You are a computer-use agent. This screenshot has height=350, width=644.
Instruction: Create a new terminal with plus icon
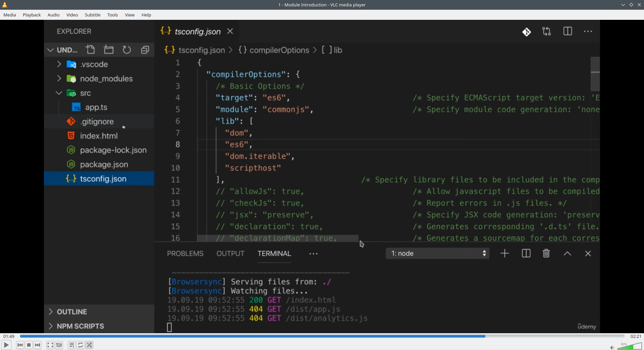pyautogui.click(x=505, y=254)
